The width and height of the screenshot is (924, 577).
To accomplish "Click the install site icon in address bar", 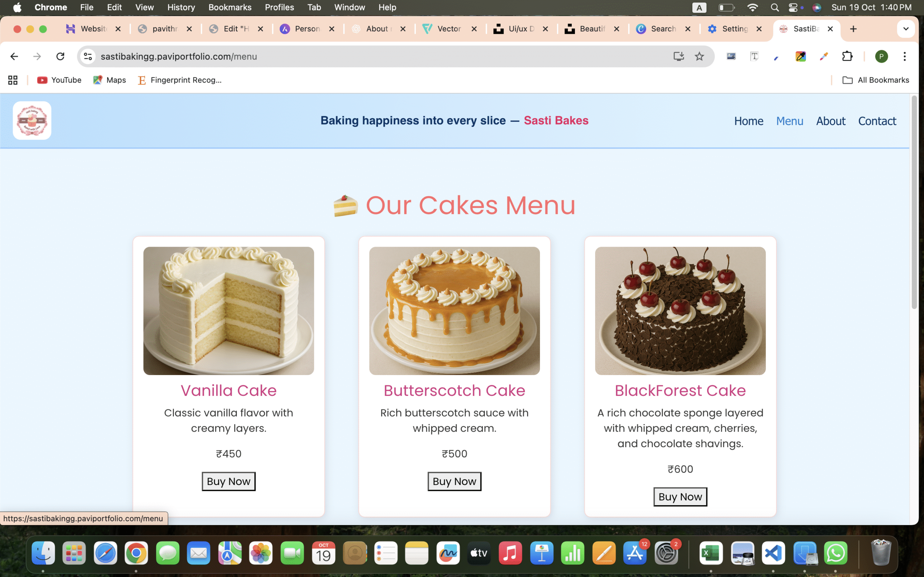I will [x=679, y=56].
